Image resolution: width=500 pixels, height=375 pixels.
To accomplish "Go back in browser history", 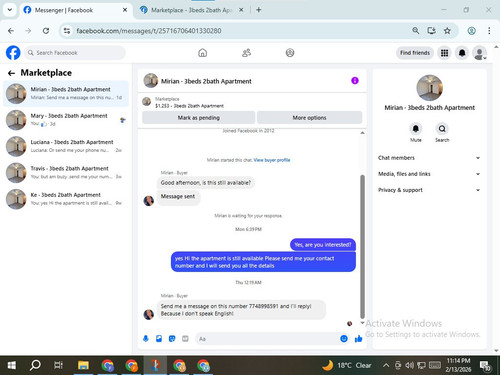I will [11, 31].
